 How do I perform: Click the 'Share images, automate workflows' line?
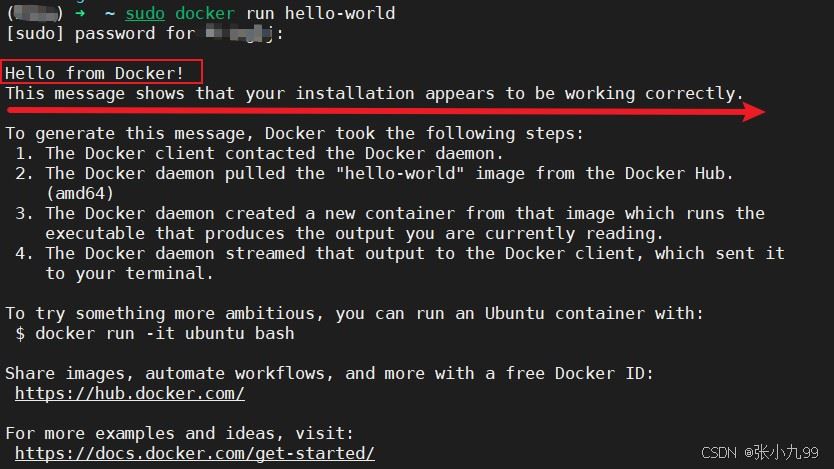click(x=329, y=373)
